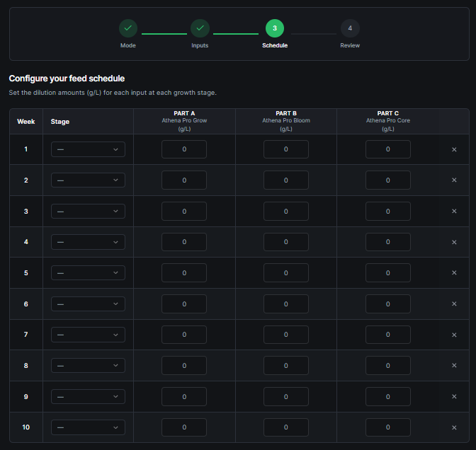476x450 pixels.
Task: Click week 8 Part C Core box
Action: [388, 365]
